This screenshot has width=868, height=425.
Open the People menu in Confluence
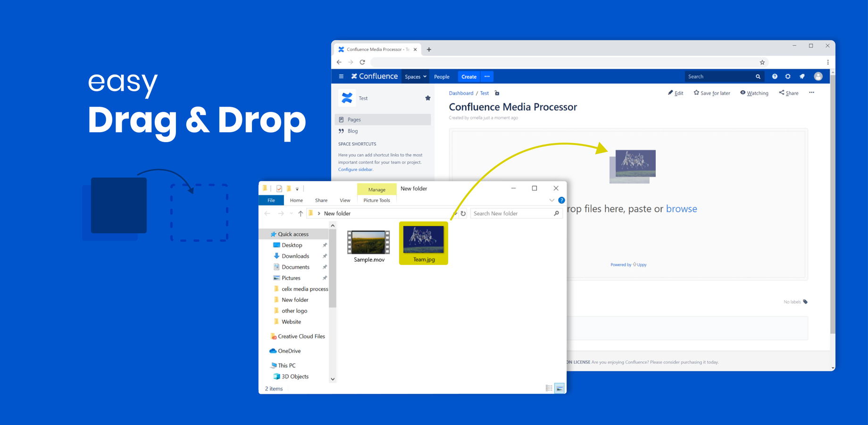click(442, 76)
